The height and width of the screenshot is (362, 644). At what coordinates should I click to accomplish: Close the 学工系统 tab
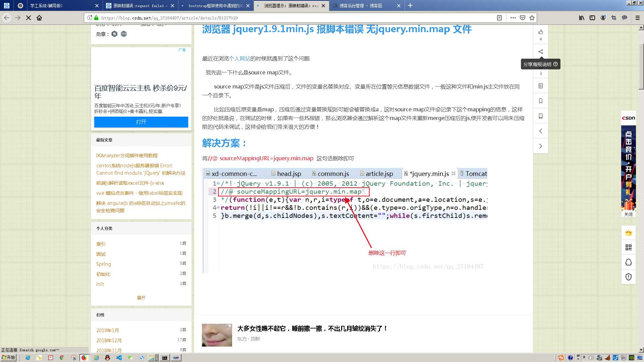97,6
